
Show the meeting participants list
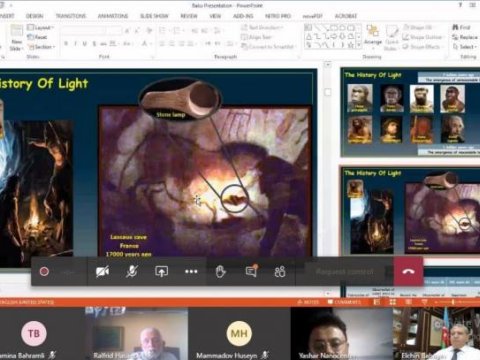280,272
